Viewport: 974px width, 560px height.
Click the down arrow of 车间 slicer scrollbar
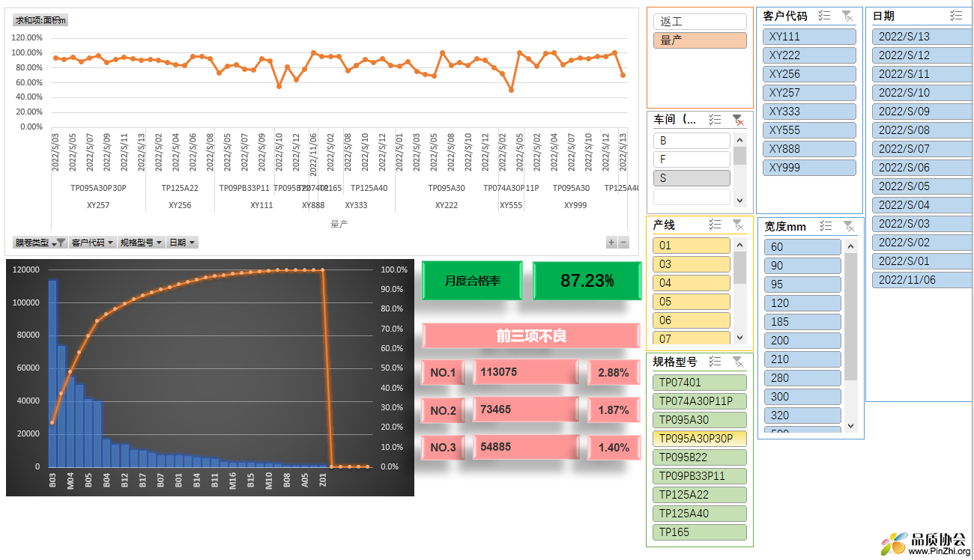point(739,200)
